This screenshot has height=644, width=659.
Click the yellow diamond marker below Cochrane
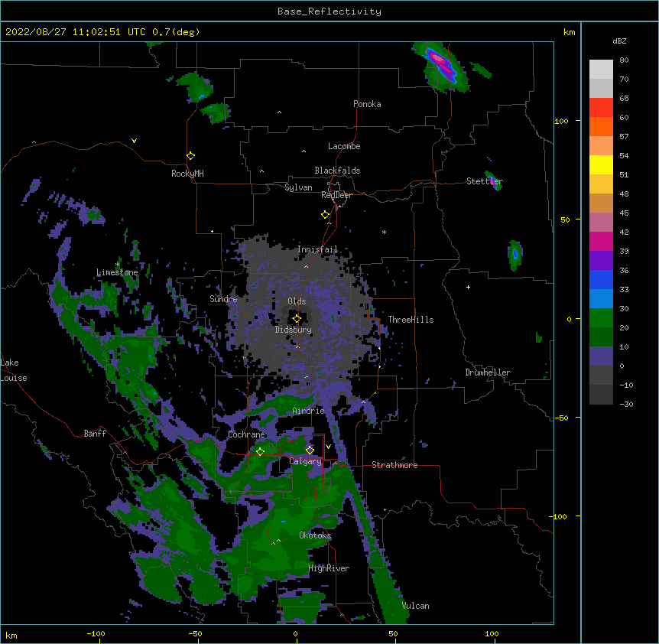tap(261, 451)
